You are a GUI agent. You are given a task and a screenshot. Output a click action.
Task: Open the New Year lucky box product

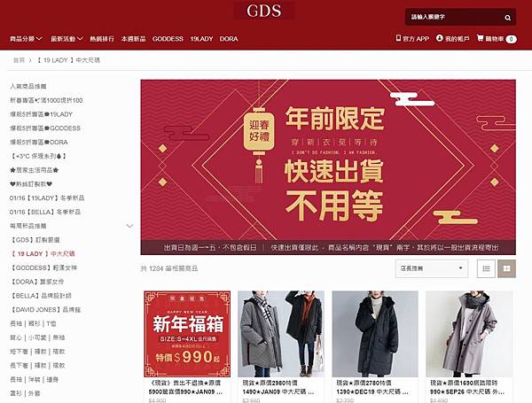click(187, 334)
